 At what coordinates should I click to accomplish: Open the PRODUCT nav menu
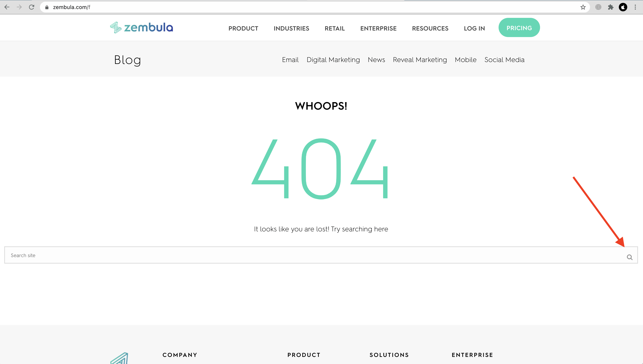[x=243, y=28]
